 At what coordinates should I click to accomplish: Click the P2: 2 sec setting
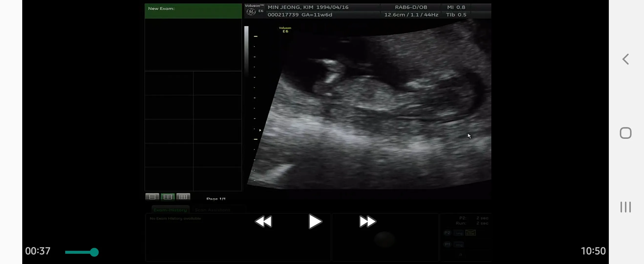coord(473,218)
